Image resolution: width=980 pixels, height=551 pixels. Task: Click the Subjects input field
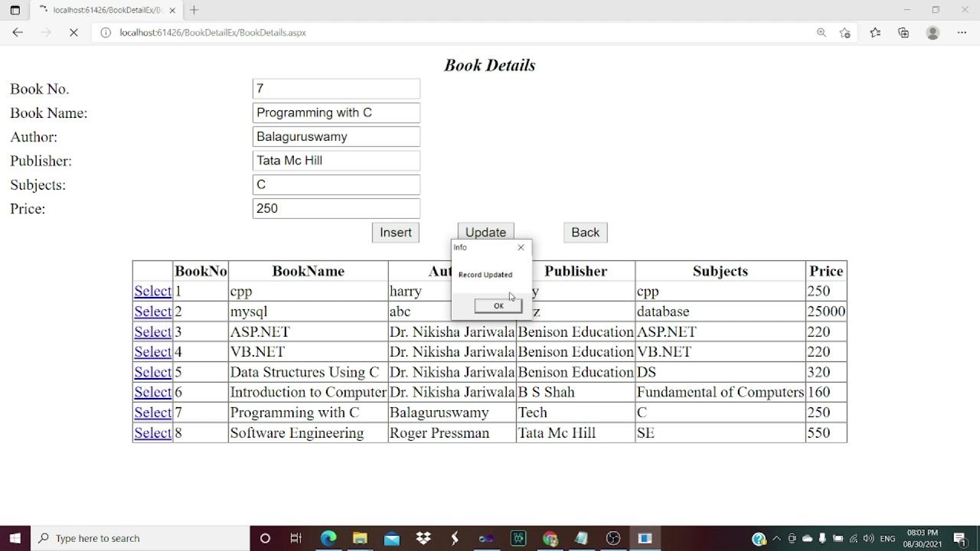coord(336,184)
